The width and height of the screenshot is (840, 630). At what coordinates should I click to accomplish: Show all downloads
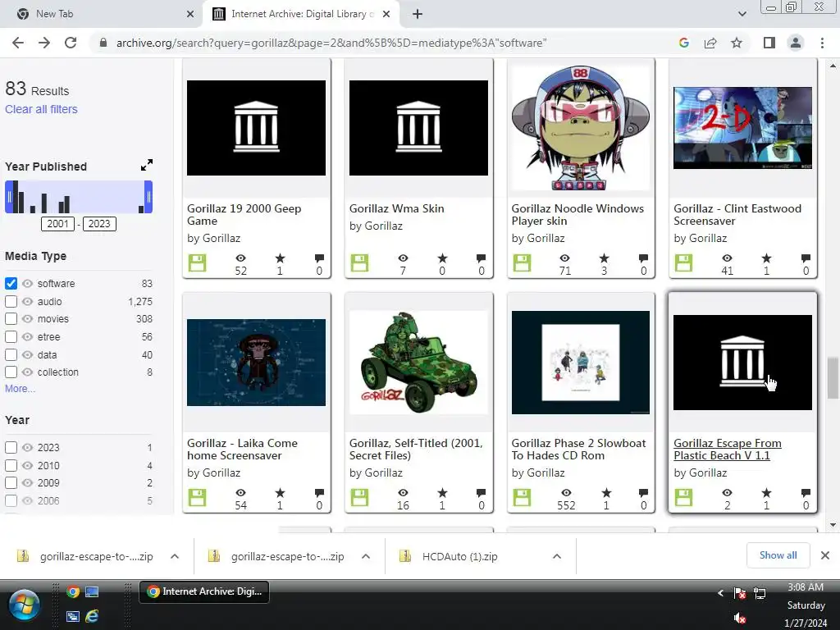(x=778, y=555)
